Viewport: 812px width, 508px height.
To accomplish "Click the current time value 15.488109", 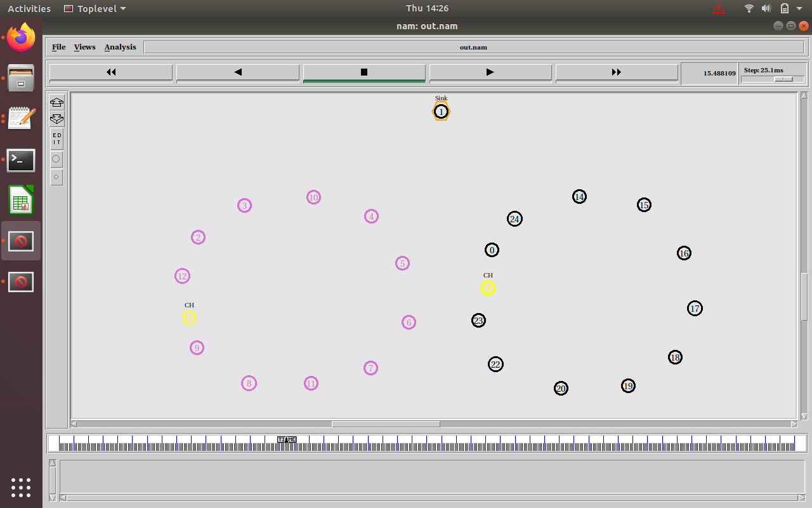I will 719,73.
